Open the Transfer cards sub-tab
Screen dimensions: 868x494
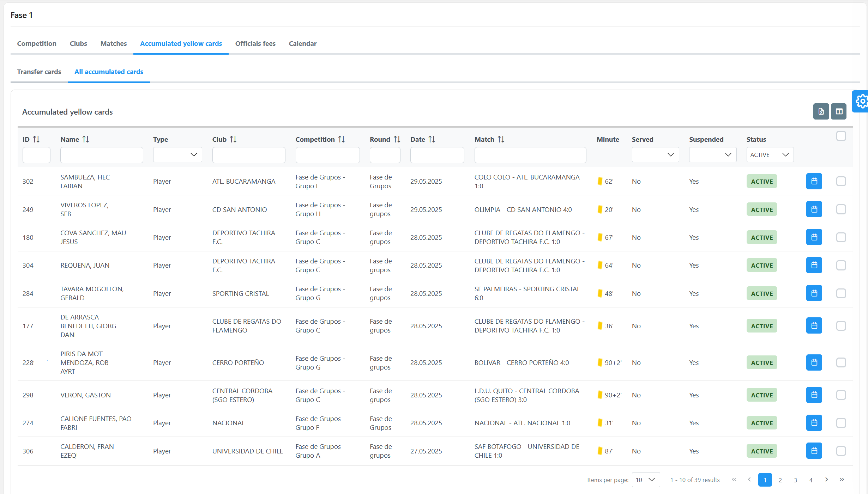pos(39,72)
